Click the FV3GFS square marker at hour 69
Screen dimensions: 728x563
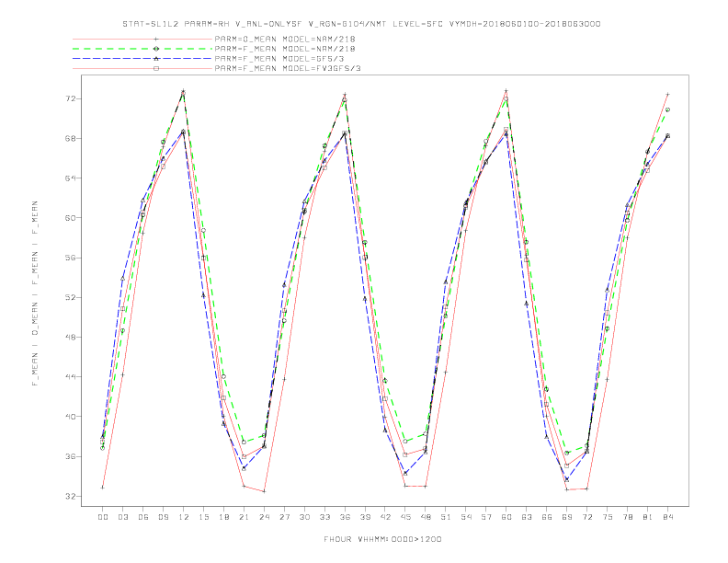point(567,465)
